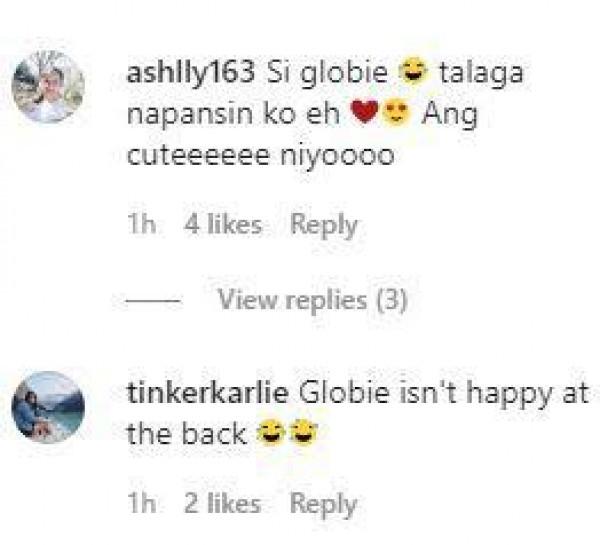Click the second laughing emoji after "the back"

coord(303,432)
